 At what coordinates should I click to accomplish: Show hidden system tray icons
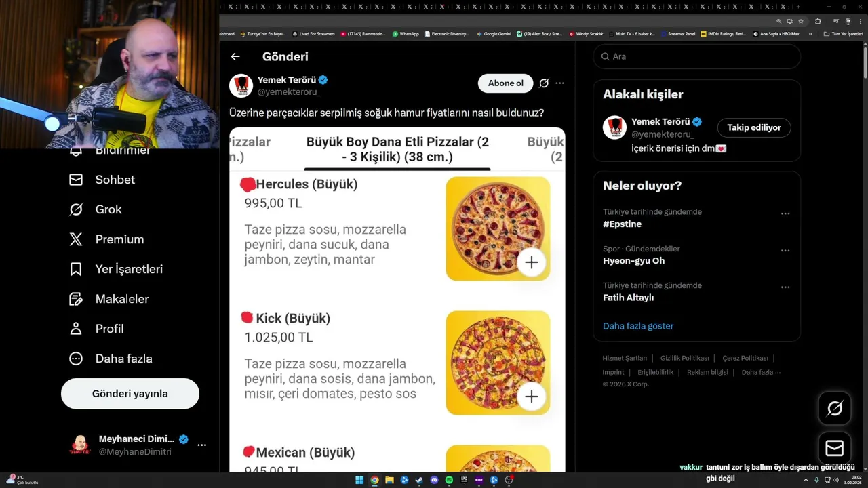[806, 480]
